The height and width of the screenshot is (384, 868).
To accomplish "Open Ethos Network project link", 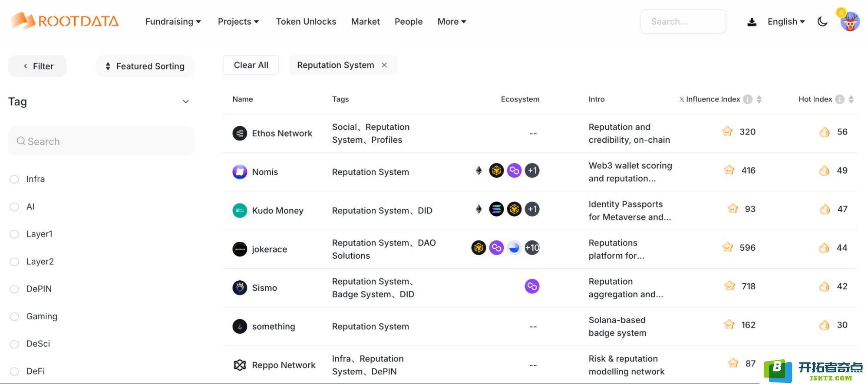I will 282,133.
